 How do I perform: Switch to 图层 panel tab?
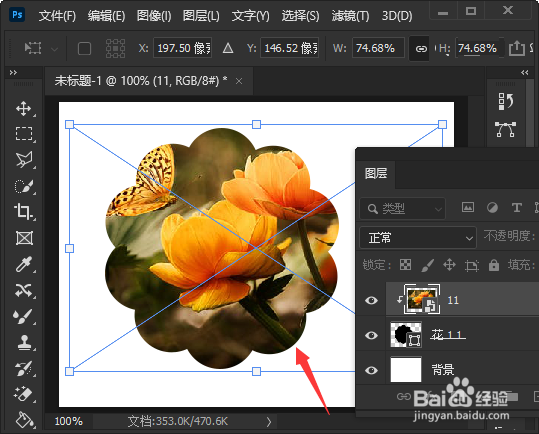click(376, 173)
